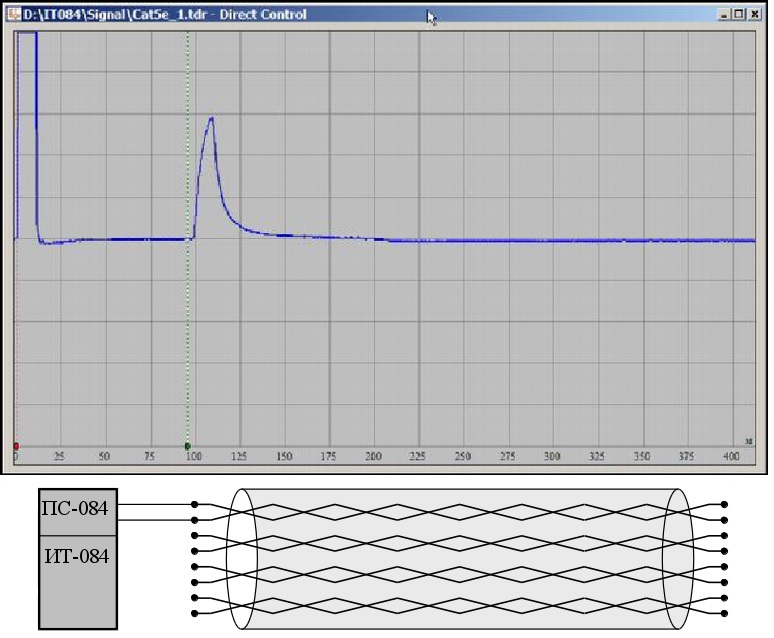Select the green cursor marker near 100

[x=188, y=446]
